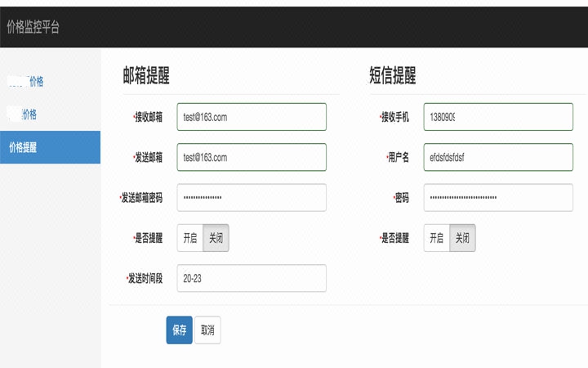Click the 接收手机 label
588x368 pixels.
pyautogui.click(x=394, y=117)
